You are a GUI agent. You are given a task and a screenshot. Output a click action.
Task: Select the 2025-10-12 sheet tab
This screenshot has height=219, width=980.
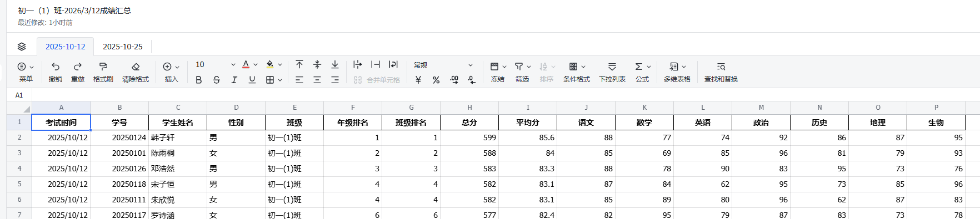tap(66, 47)
